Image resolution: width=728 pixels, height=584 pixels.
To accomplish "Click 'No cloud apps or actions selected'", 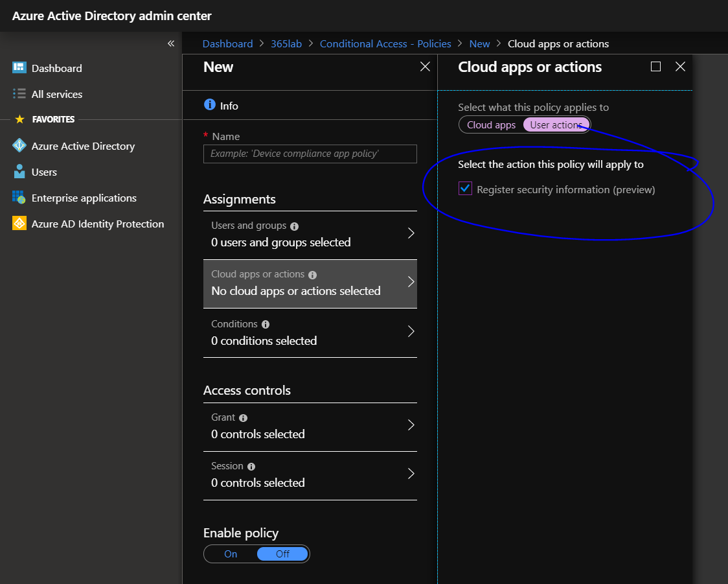I will click(x=296, y=291).
